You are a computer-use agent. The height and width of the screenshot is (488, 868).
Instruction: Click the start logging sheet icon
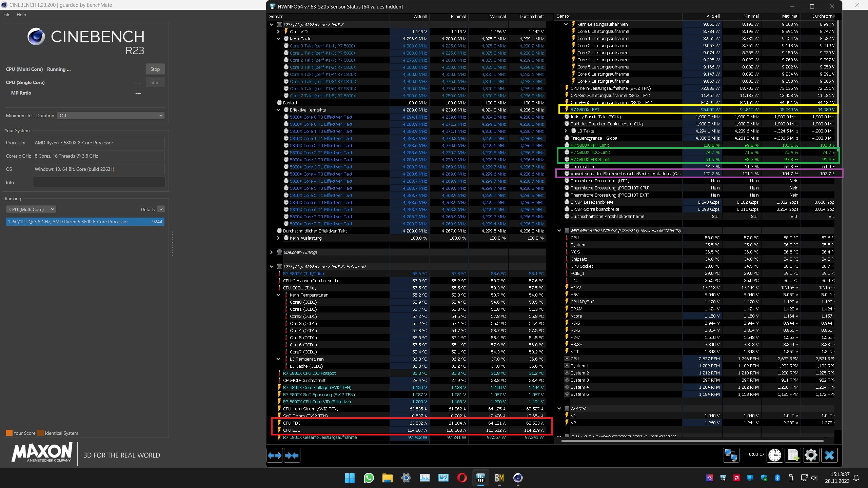click(793, 455)
